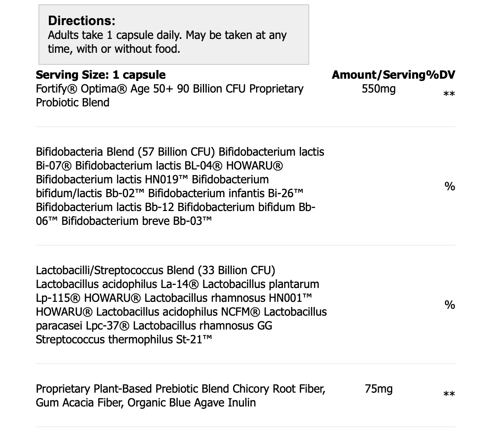This screenshot has height=448, width=487.
Task: Click the 75mg amount value
Action: click(x=378, y=389)
